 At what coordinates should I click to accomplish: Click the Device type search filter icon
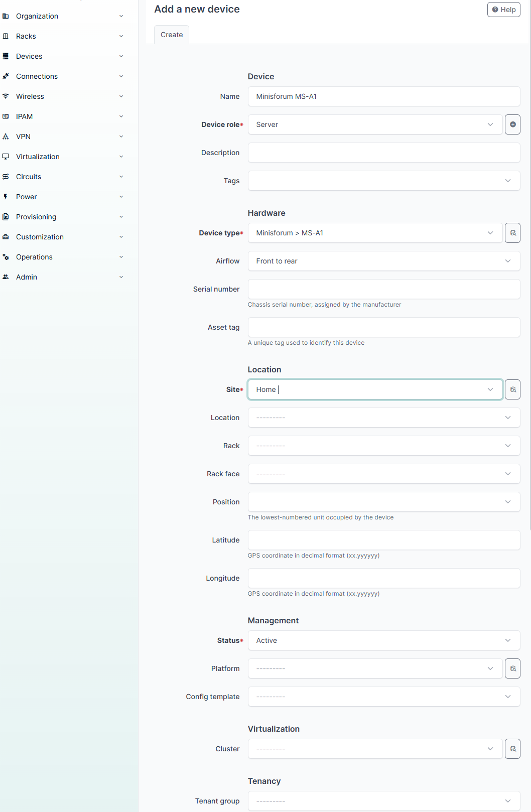512,233
